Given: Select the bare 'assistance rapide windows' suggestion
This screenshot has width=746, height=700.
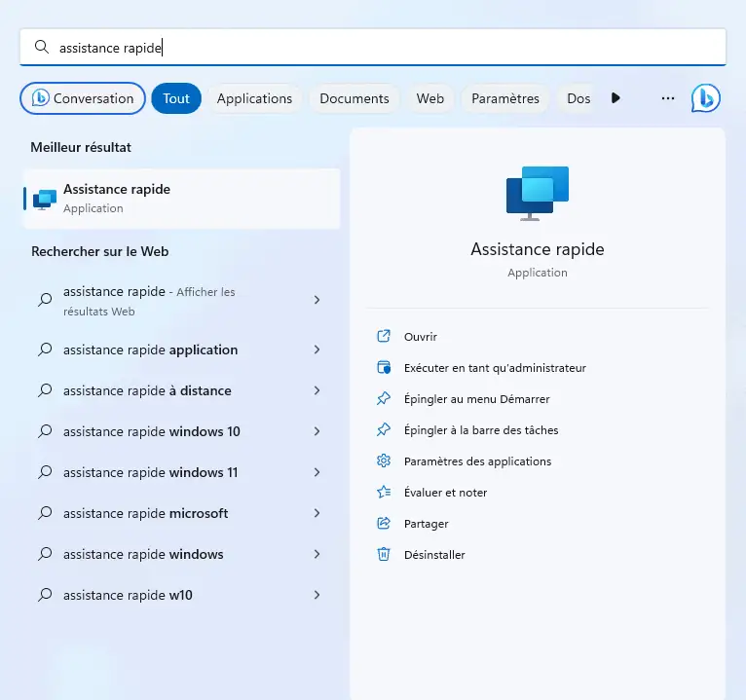Looking at the screenshot, I should (x=182, y=554).
